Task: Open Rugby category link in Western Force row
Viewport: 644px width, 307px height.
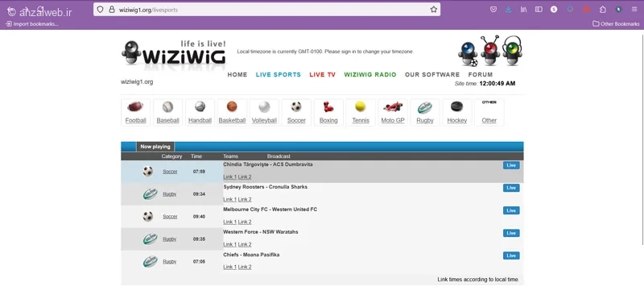Action: [169, 239]
